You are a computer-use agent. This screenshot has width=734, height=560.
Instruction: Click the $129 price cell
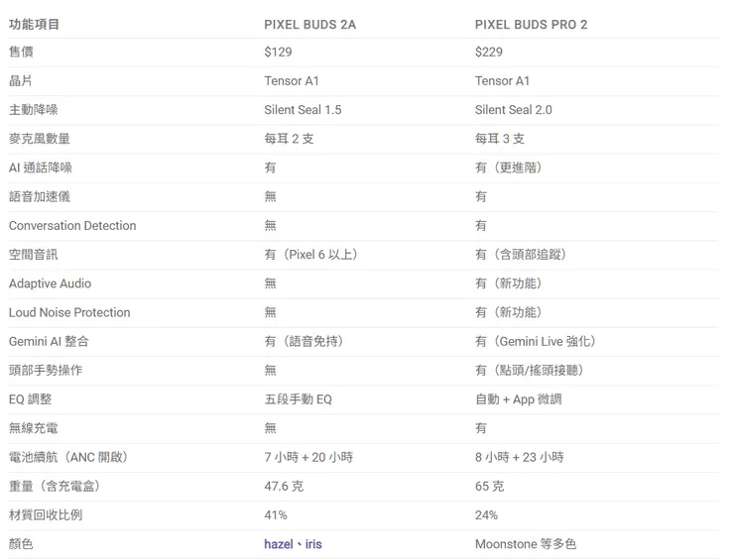click(278, 52)
